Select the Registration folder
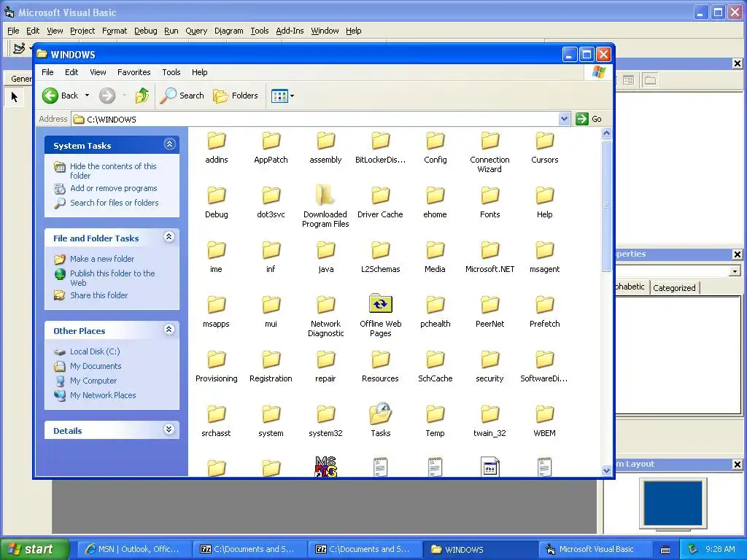Screen dimensions: 747x560 coord(271,367)
